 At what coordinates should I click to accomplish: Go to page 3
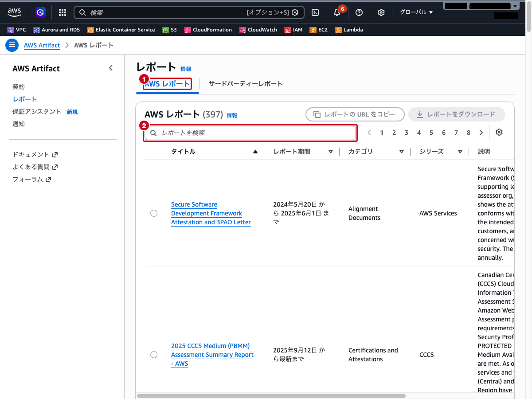coord(407,133)
